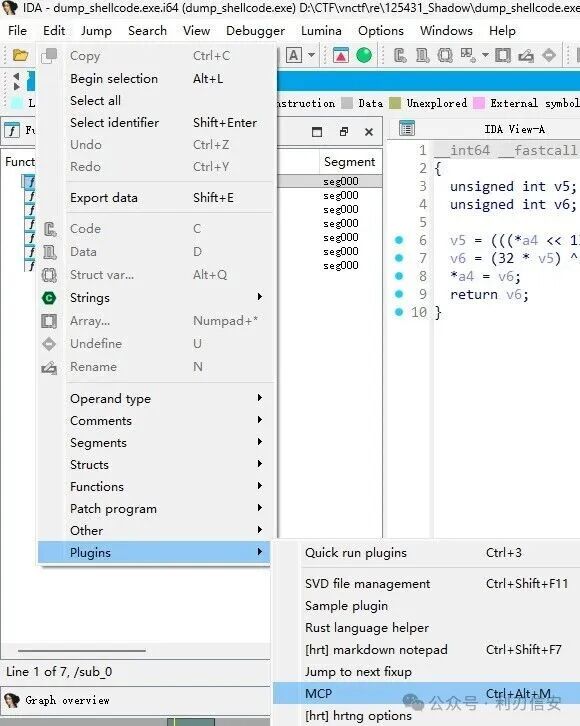Toggle breakpoint dot on line 10
The image size is (580, 726).
pos(399,312)
